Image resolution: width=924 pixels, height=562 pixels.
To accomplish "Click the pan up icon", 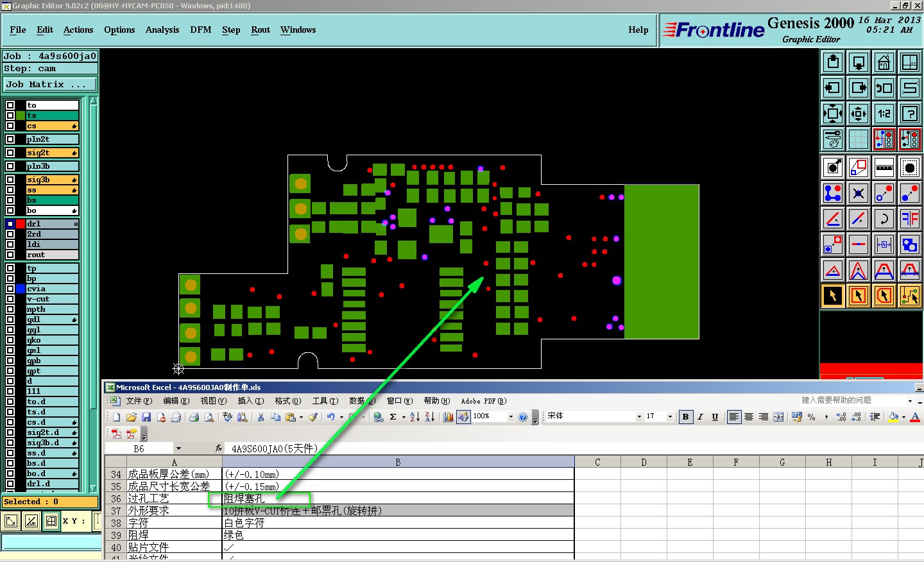I will (833, 62).
